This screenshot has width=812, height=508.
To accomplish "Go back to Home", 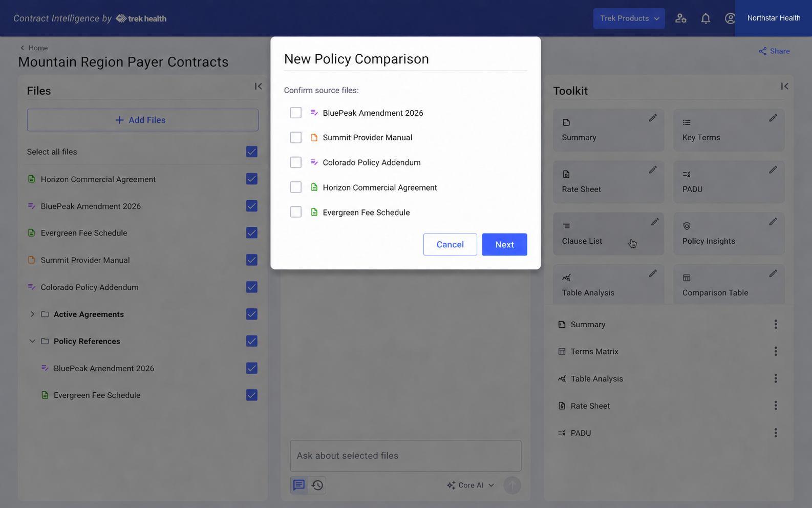I will (x=34, y=48).
